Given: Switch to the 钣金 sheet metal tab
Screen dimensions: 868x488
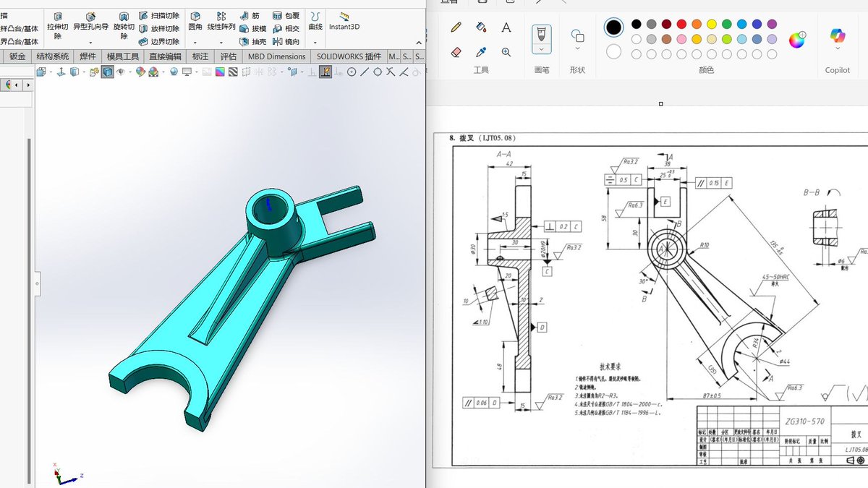Looking at the screenshot, I should [x=17, y=56].
